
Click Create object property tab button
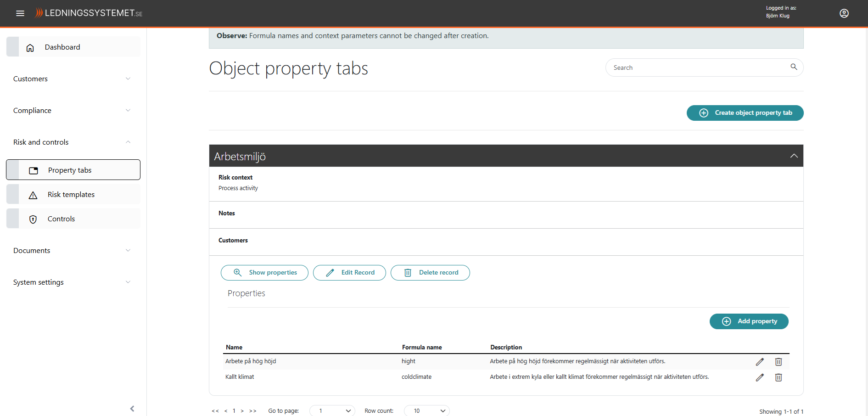(745, 113)
